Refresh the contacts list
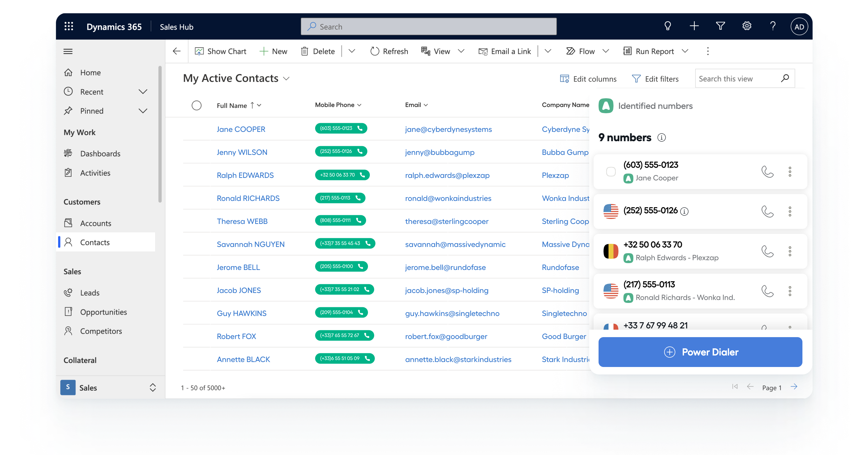 click(x=389, y=51)
